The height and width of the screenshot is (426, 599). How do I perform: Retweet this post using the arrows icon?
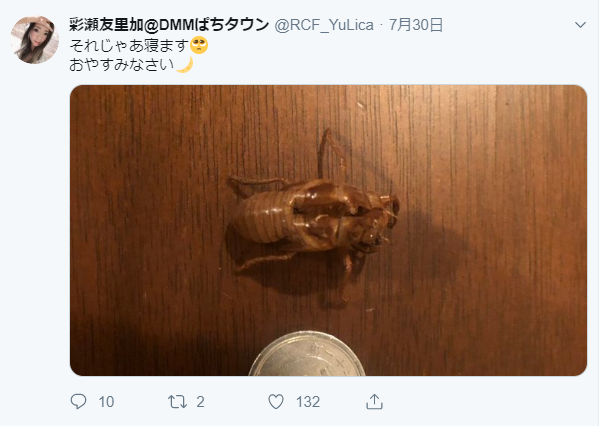tap(177, 402)
